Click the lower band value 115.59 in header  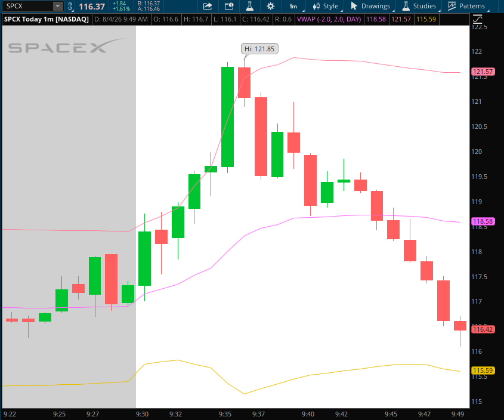426,19
